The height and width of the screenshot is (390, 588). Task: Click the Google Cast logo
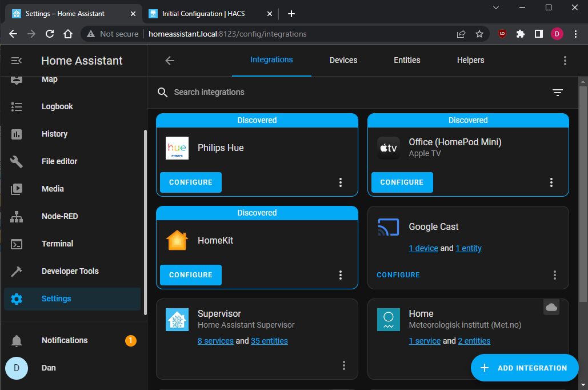point(389,226)
